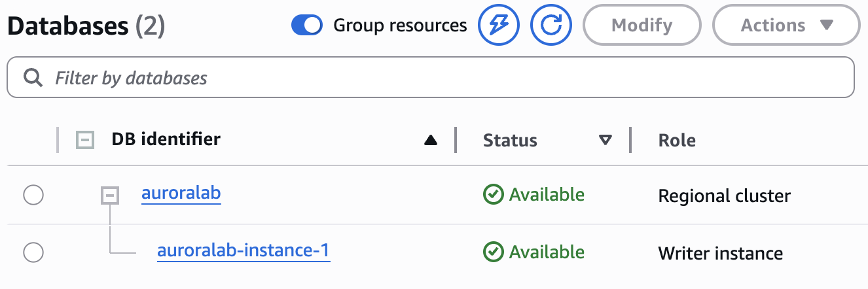
Task: Sort by Status column arrow
Action: tap(606, 140)
